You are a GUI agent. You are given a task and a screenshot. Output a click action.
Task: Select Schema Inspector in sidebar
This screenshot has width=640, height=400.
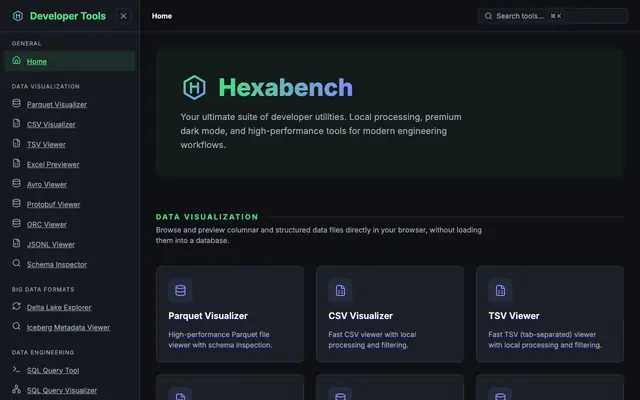click(57, 264)
